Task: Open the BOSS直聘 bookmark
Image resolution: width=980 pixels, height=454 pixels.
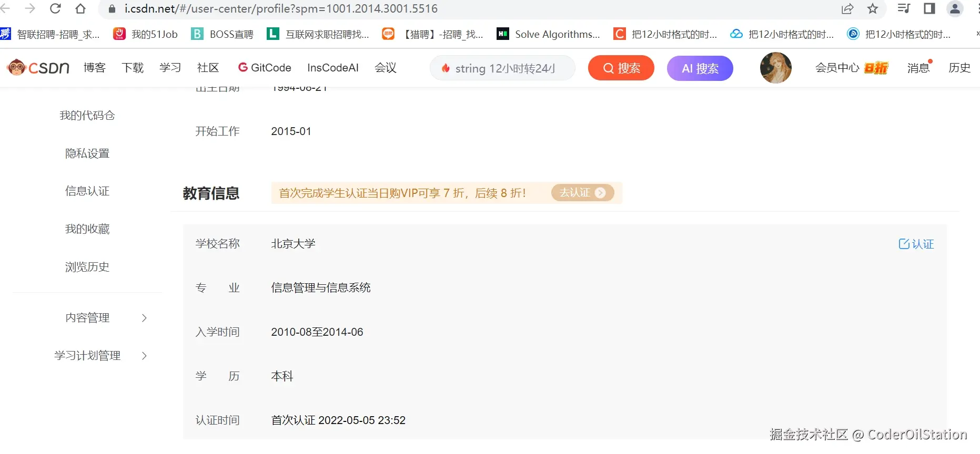Action: click(x=222, y=34)
